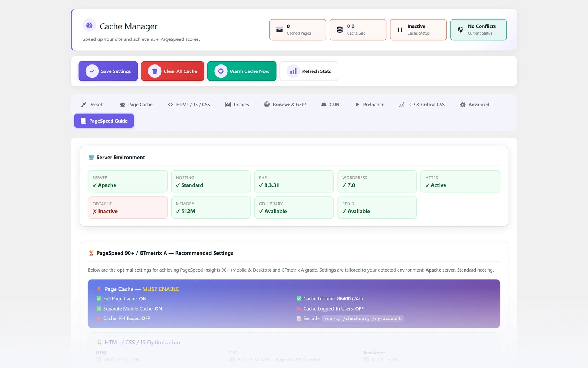Open the CDN tab
588x368 pixels.
coord(330,105)
